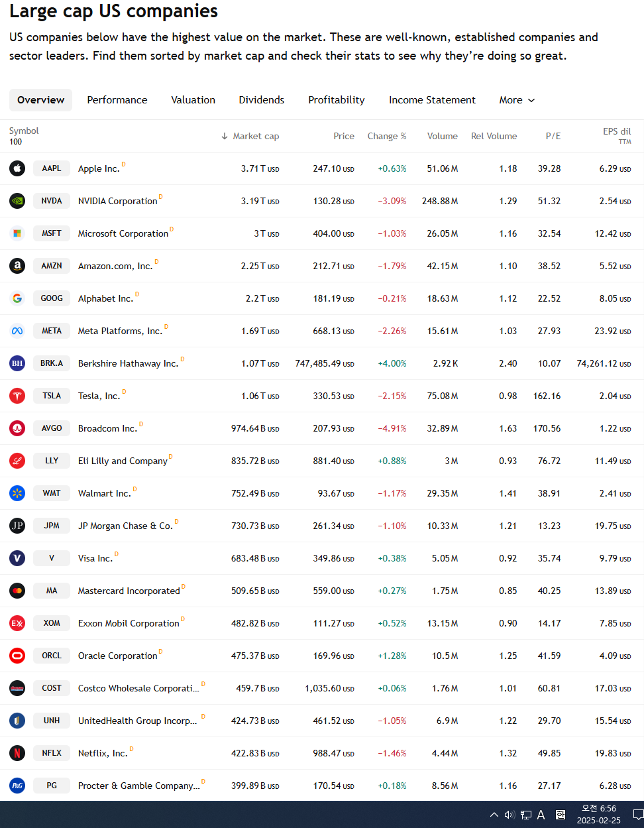The width and height of the screenshot is (644, 828).
Task: Click the COST ticker link
Action: coord(52,688)
